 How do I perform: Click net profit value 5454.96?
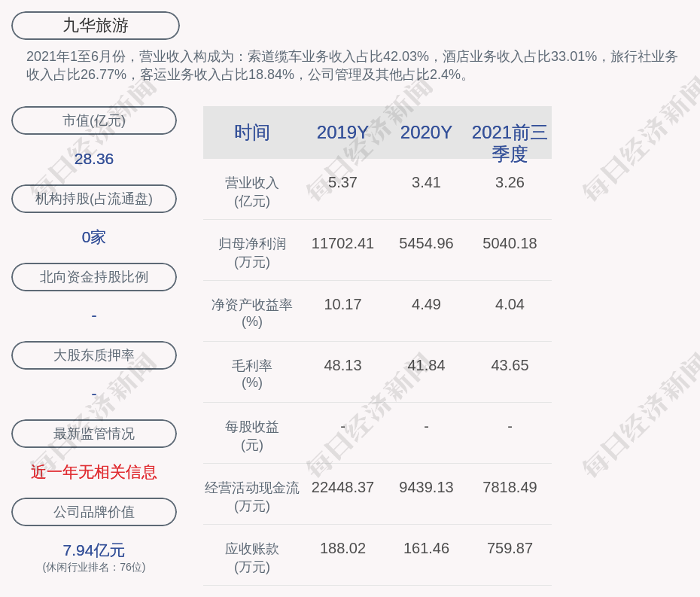pos(426,243)
